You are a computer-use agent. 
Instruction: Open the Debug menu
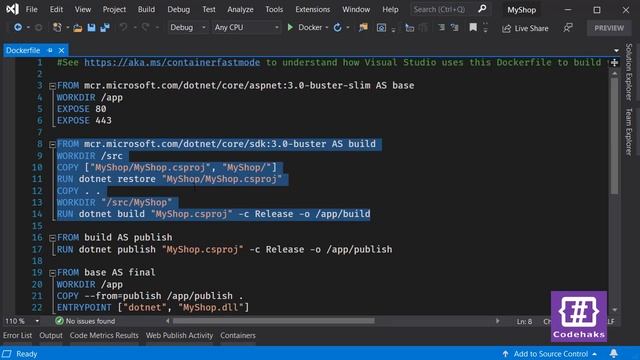(x=178, y=9)
